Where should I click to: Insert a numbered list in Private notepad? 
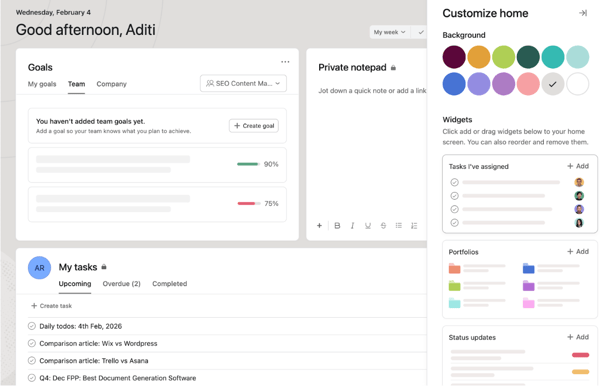pos(414,226)
